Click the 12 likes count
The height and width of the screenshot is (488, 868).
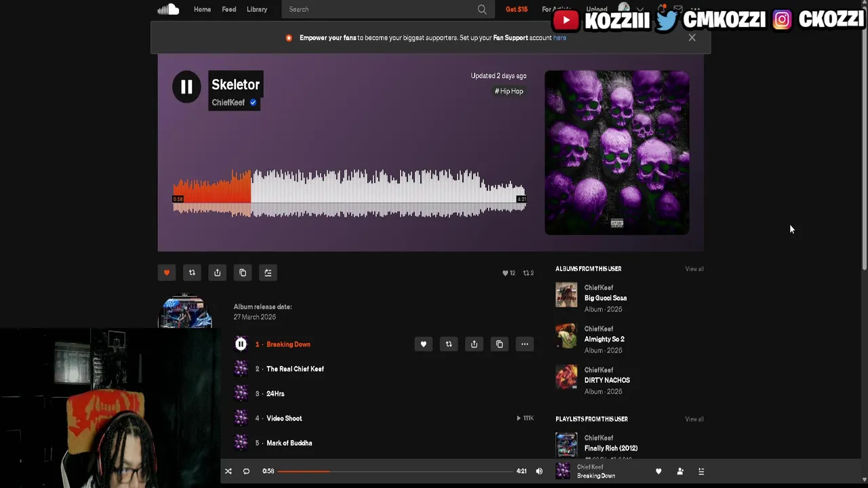coord(509,273)
